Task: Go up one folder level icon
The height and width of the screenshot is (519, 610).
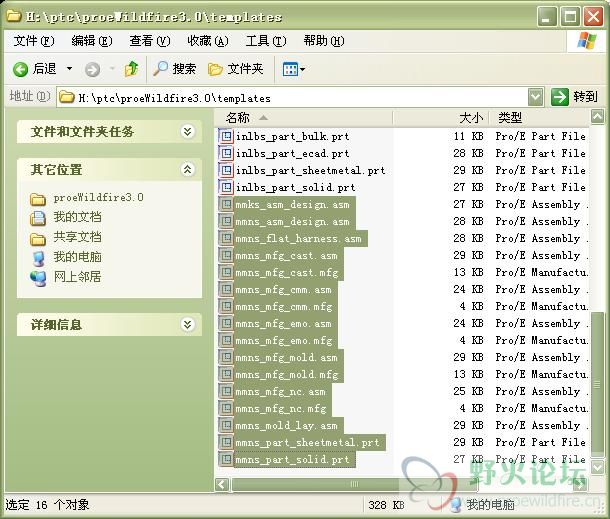Action: 131,69
